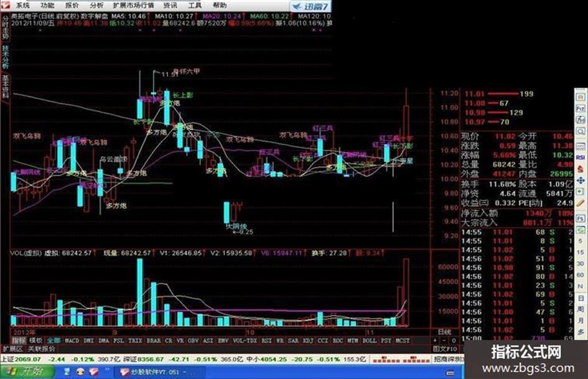This screenshot has width=588, height=379.
Task: Click the 日线 period label
Action: (x=445, y=332)
